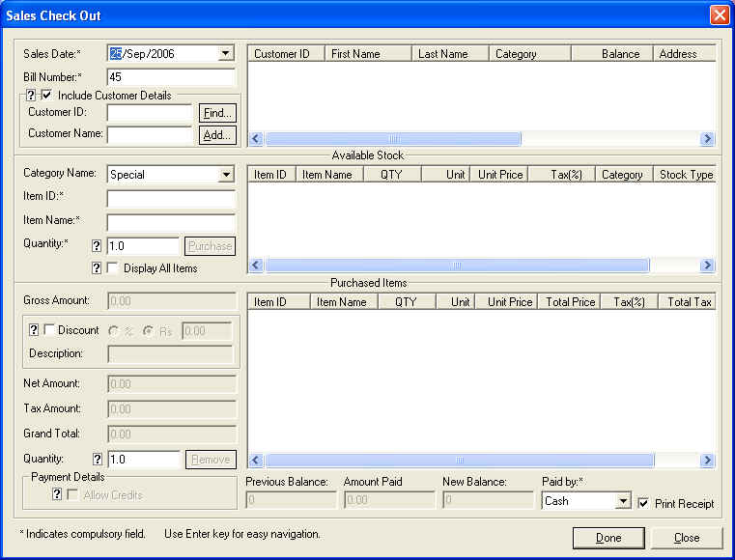Click customer table Category column header
The width and height of the screenshot is (735, 560).
[530, 54]
